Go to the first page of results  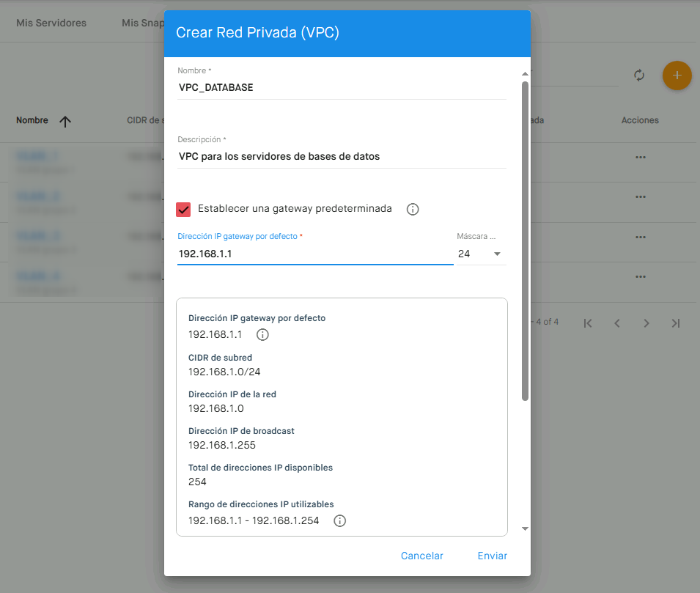pyautogui.click(x=588, y=323)
